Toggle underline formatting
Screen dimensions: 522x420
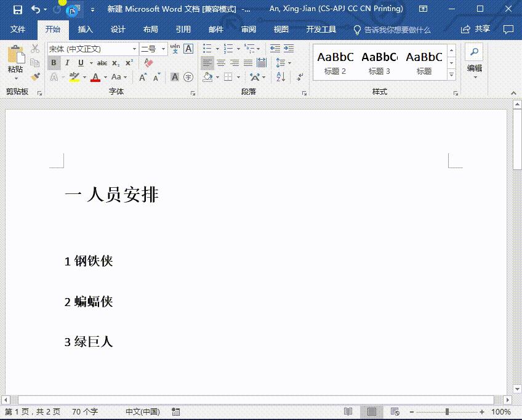[x=79, y=63]
